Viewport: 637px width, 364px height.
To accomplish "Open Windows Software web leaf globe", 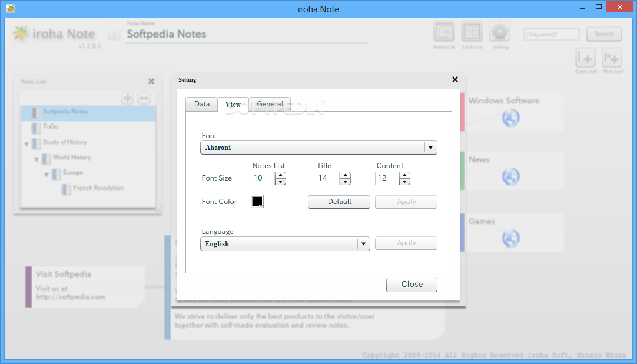I will 510,118.
